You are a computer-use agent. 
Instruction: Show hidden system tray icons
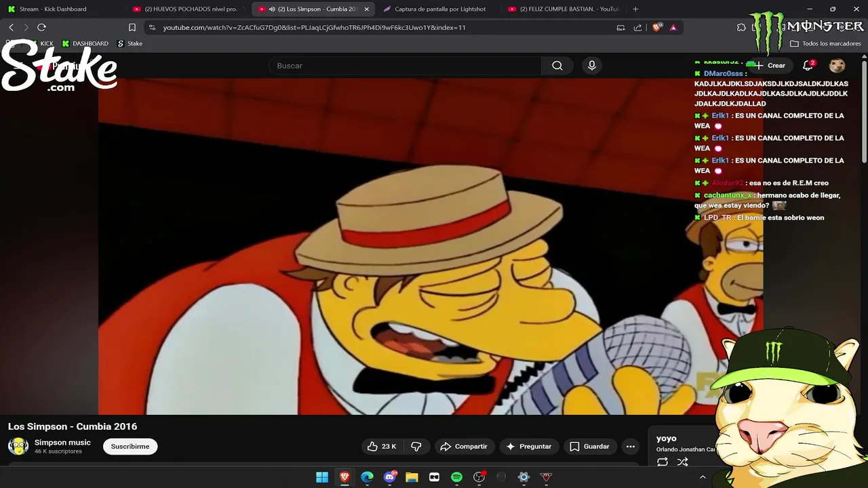click(703, 477)
